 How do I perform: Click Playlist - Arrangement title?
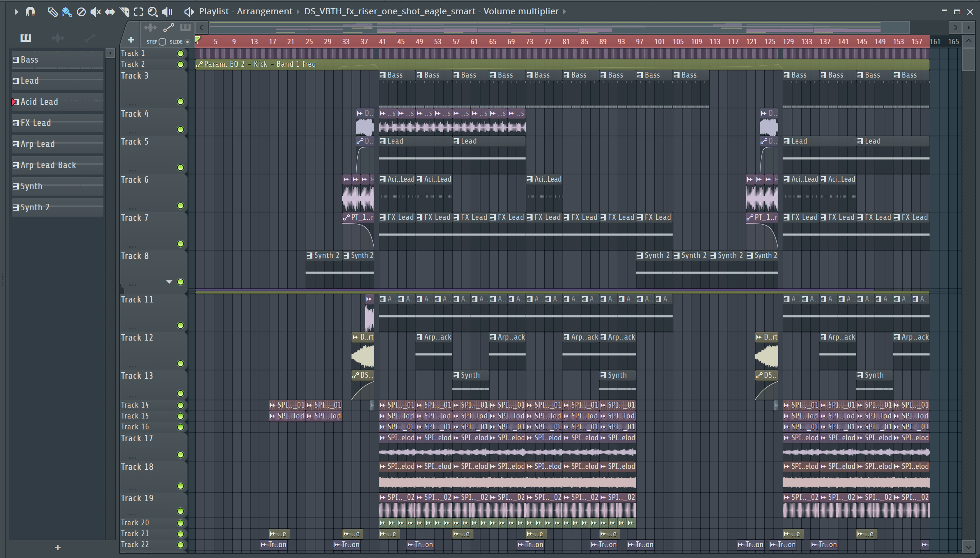tap(245, 12)
